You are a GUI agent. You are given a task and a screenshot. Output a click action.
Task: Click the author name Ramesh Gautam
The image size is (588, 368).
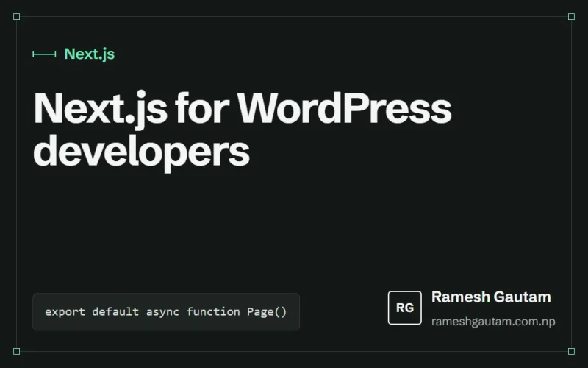coord(491,297)
